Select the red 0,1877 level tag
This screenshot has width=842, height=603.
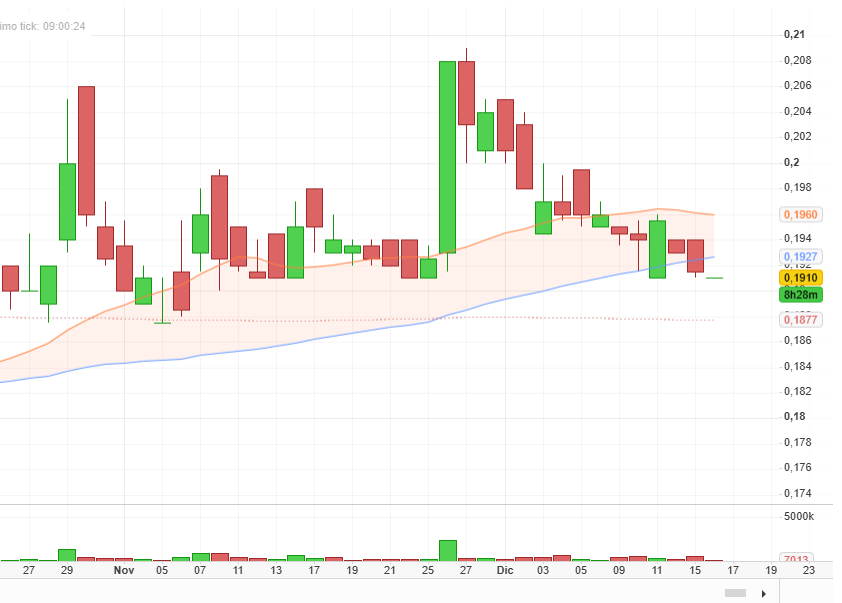(801, 320)
